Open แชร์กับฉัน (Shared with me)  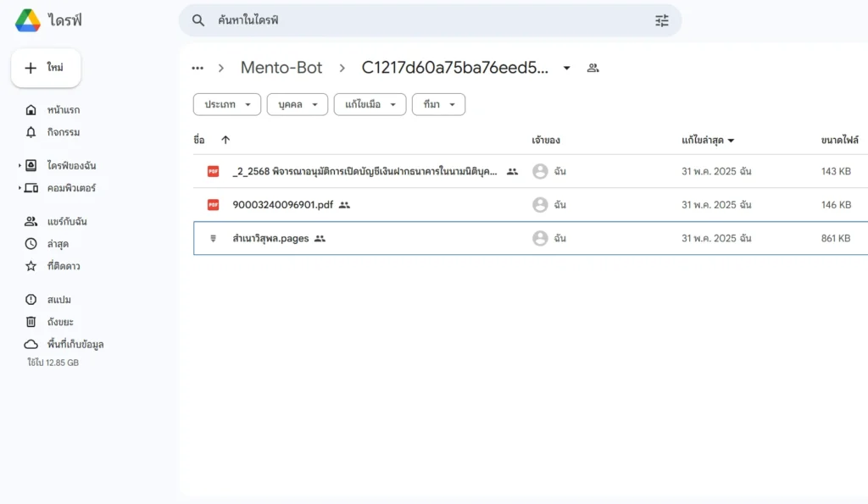(x=66, y=222)
